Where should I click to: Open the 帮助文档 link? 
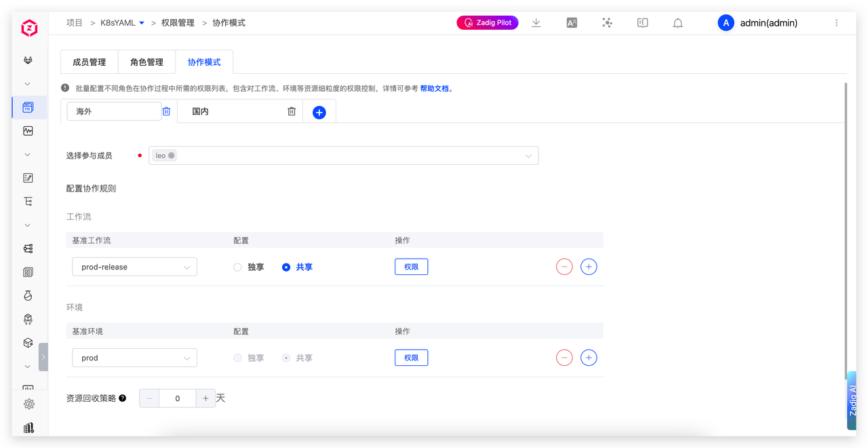(435, 88)
